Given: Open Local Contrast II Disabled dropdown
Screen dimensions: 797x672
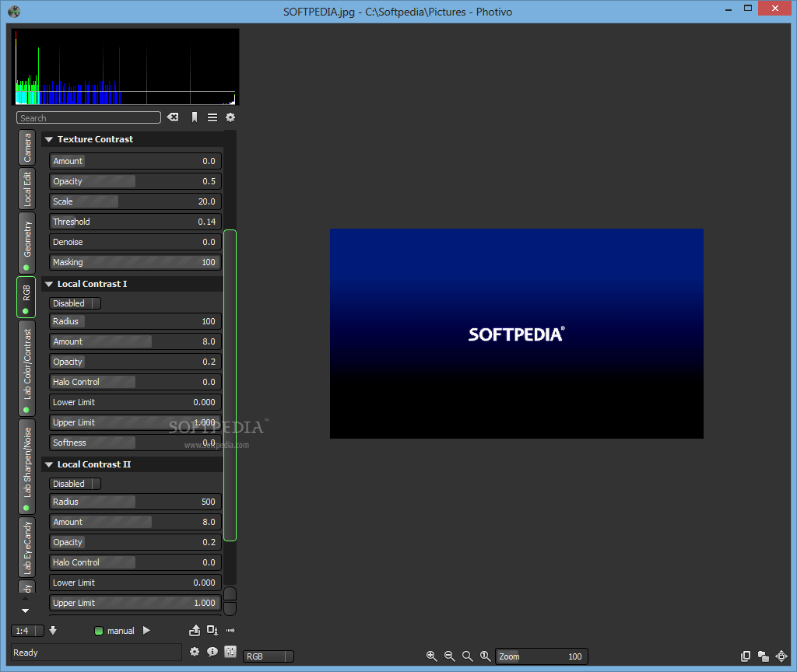Looking at the screenshot, I should click(75, 484).
